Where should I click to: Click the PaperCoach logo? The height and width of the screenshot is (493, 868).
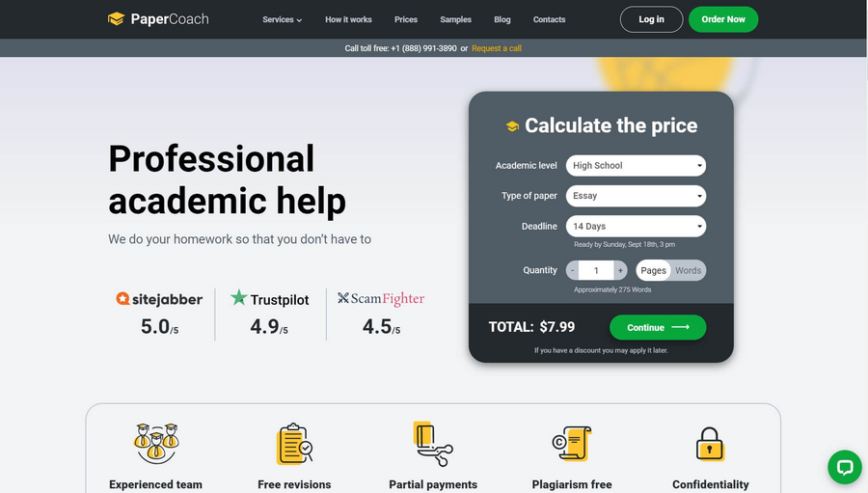[x=158, y=19]
